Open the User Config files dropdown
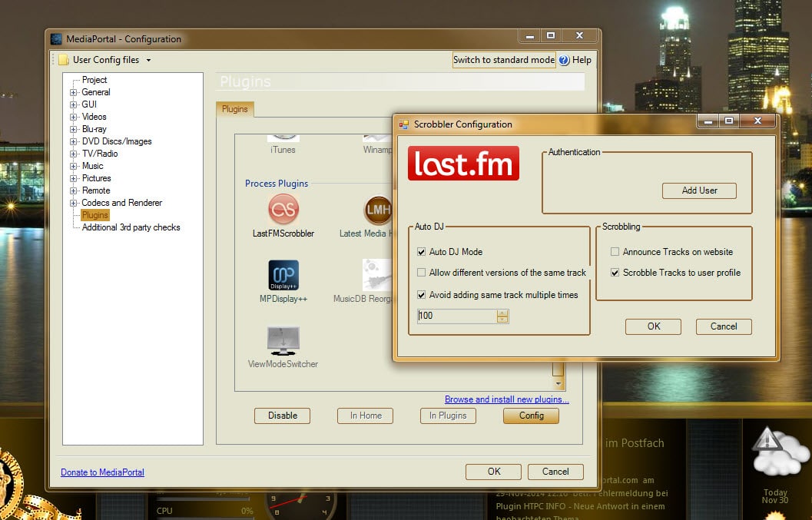Viewport: 812px width, 520px height. click(148, 60)
